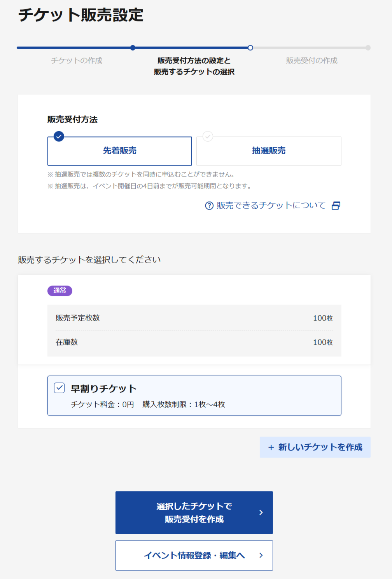
Task: Click the 販売受付の作成 step label
Action: coord(311,61)
